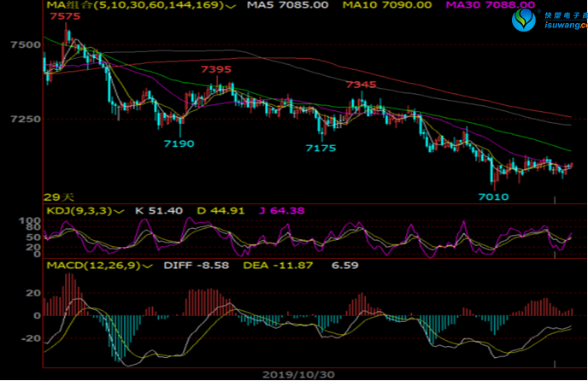This screenshot has height=381, width=588.
Task: Click the 7175 trough price label
Action: click(320, 148)
